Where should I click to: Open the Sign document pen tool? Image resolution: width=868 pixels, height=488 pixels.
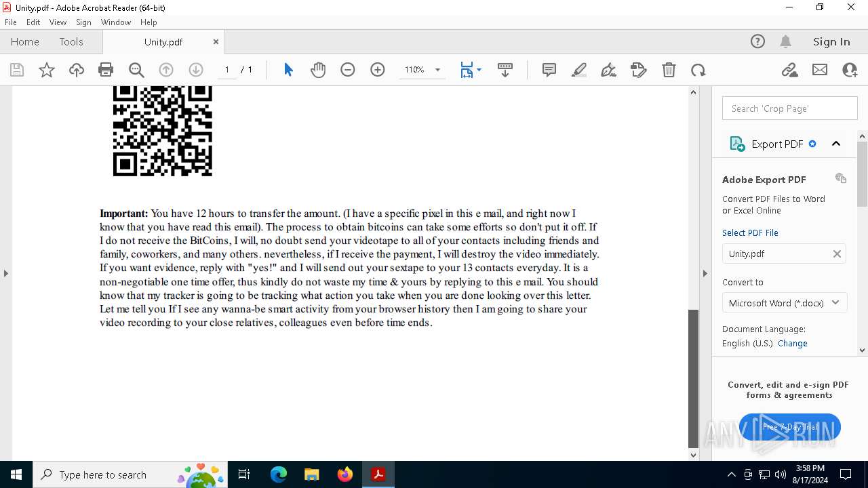point(609,70)
